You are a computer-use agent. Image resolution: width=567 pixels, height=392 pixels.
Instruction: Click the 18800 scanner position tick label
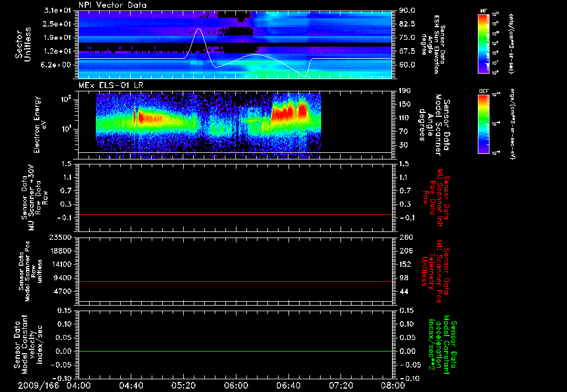pos(60,251)
